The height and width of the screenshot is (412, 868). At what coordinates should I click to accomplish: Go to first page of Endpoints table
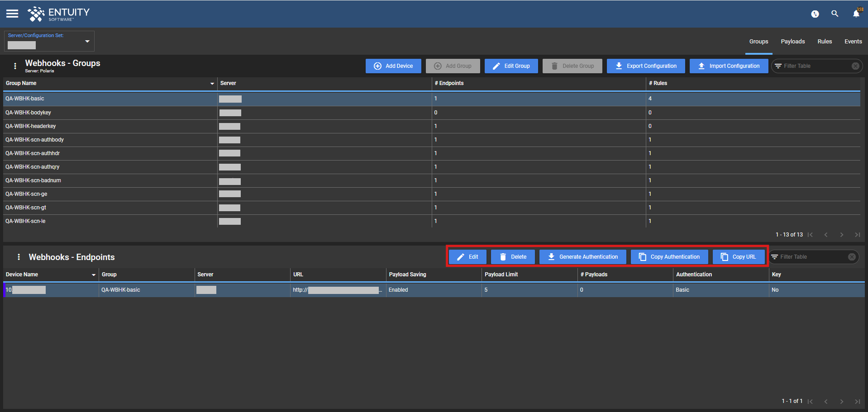tap(810, 401)
